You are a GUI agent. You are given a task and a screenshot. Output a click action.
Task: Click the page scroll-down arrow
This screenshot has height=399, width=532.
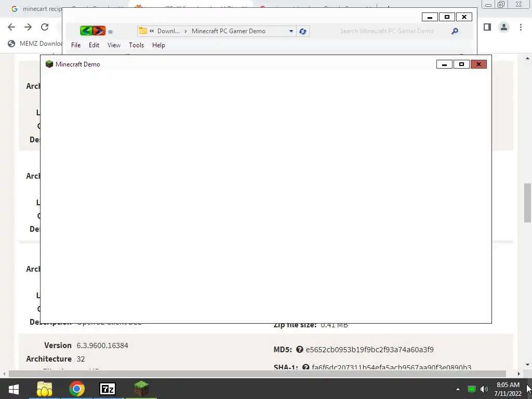pyautogui.click(x=527, y=365)
